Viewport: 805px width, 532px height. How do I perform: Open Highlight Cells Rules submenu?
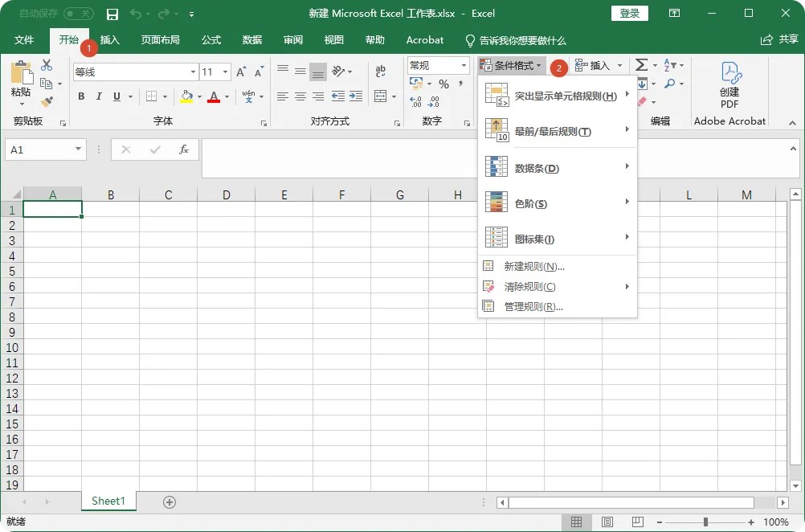[558, 96]
